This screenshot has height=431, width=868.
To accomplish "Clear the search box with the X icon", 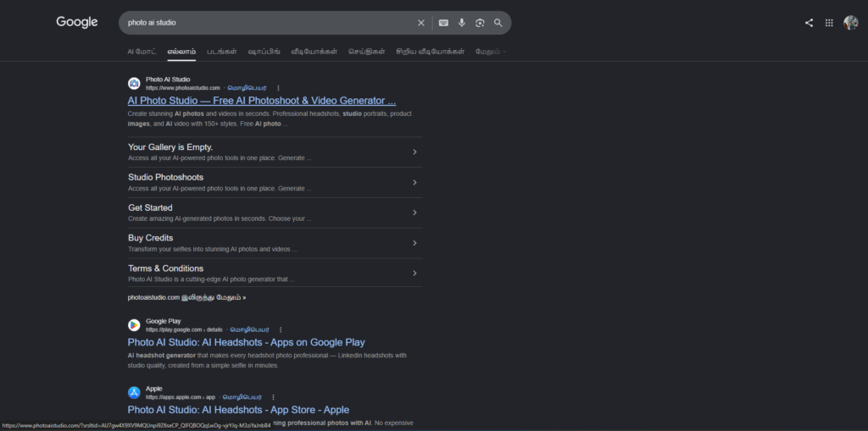I will [420, 23].
